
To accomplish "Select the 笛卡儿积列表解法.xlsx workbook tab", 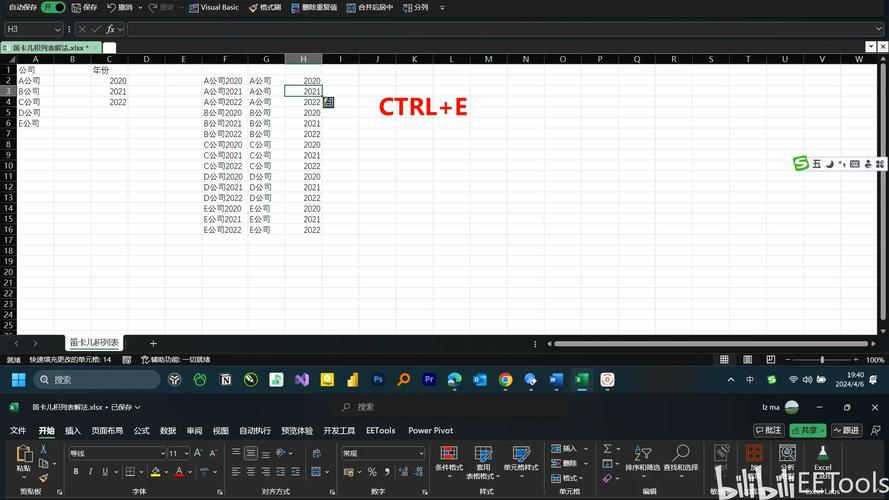I will pos(51,48).
